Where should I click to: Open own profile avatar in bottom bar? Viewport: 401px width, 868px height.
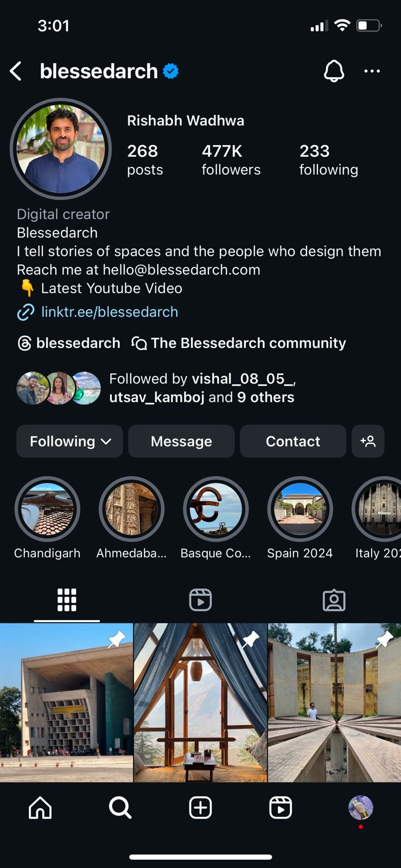(x=360, y=807)
